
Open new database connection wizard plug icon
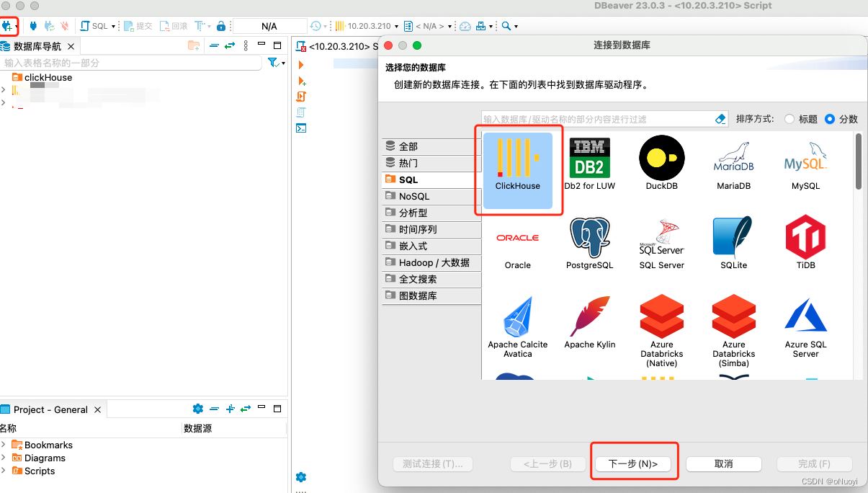7,26
